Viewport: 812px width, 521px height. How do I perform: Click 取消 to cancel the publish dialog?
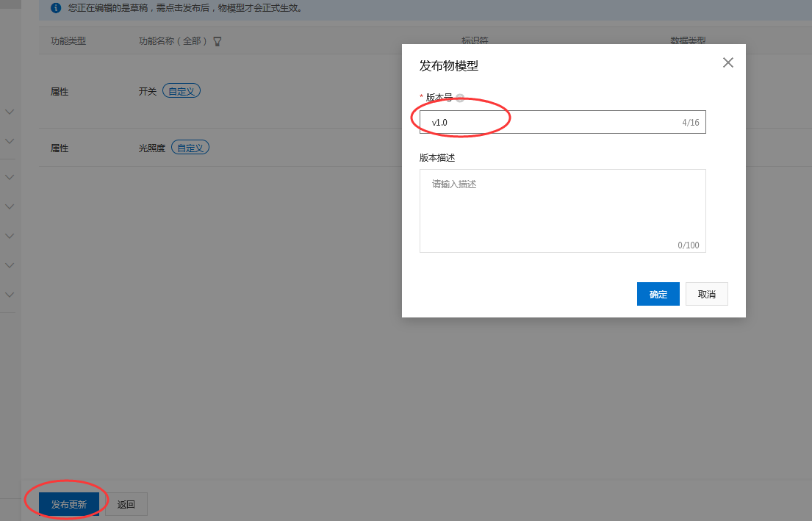(706, 294)
